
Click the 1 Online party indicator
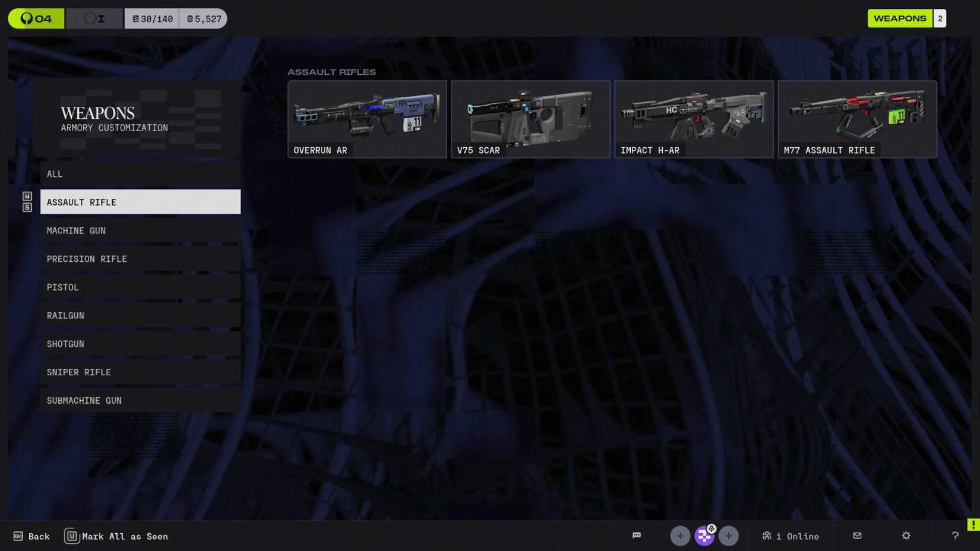[x=791, y=536]
